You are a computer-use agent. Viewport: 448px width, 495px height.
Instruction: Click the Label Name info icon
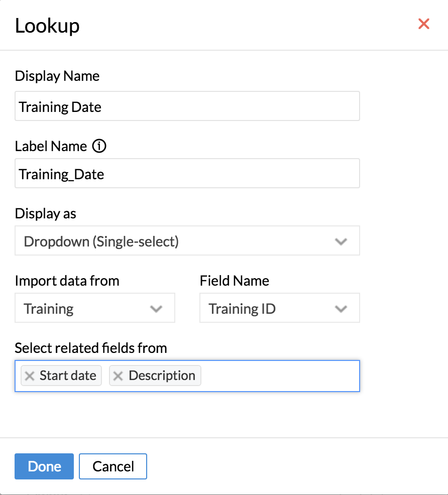[x=100, y=147]
